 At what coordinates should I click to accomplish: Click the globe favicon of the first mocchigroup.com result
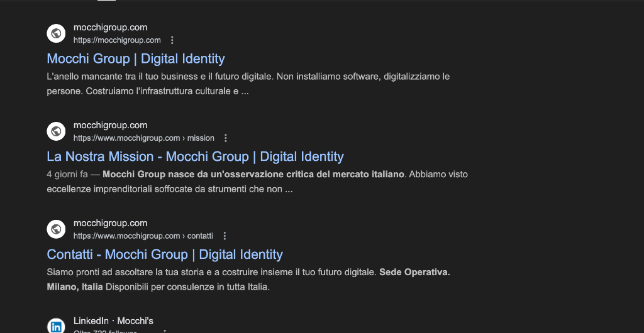click(56, 33)
